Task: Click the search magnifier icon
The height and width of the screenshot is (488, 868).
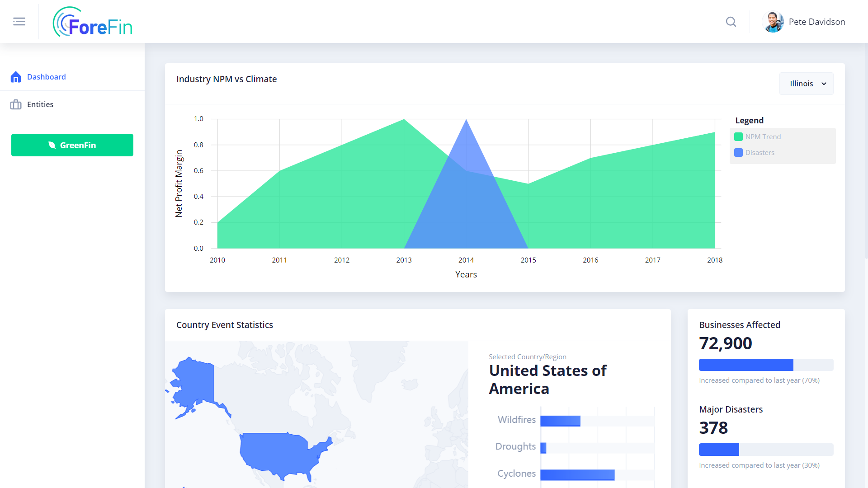Action: [731, 22]
